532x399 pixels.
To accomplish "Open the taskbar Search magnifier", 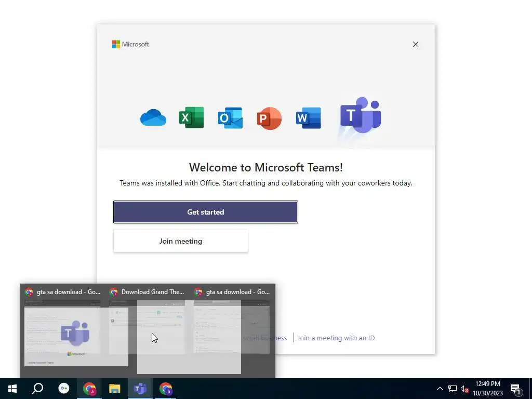I will point(37,389).
